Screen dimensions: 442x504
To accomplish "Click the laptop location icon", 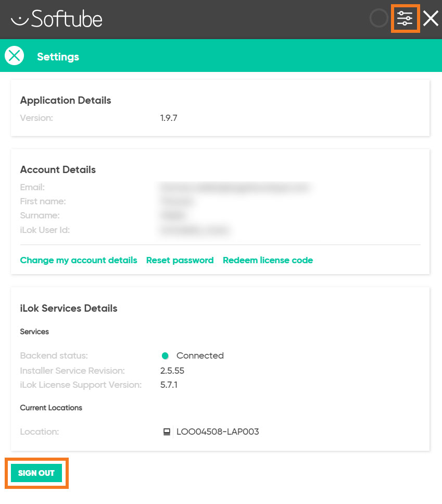I will 167,432.
